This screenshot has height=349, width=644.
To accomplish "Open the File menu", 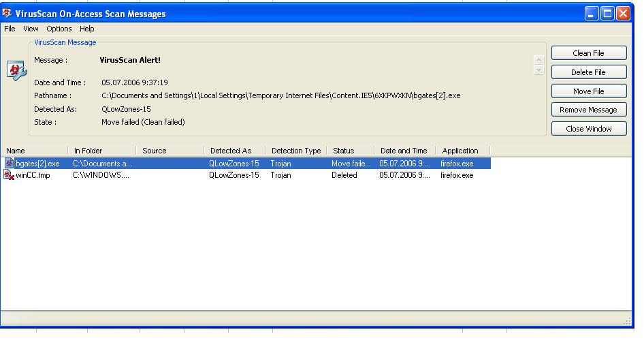I will 10,29.
